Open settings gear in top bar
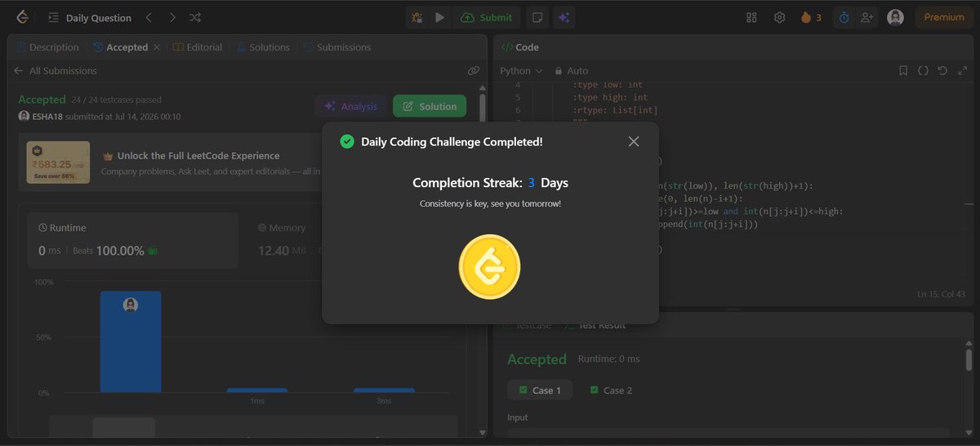Viewport: 980px width, 446px height. (x=780, y=17)
